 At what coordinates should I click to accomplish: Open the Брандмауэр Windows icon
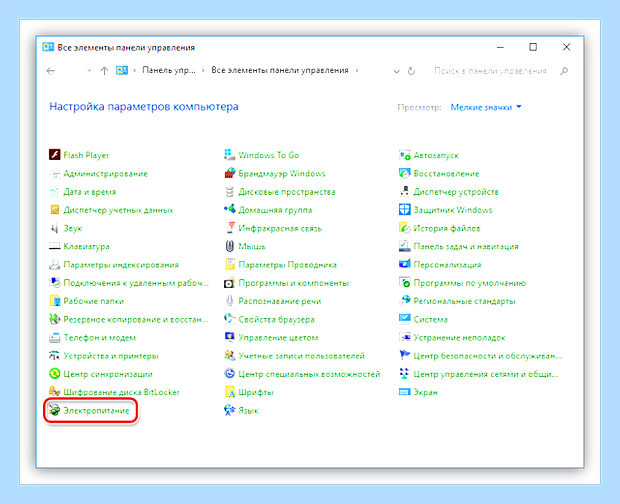(229, 173)
